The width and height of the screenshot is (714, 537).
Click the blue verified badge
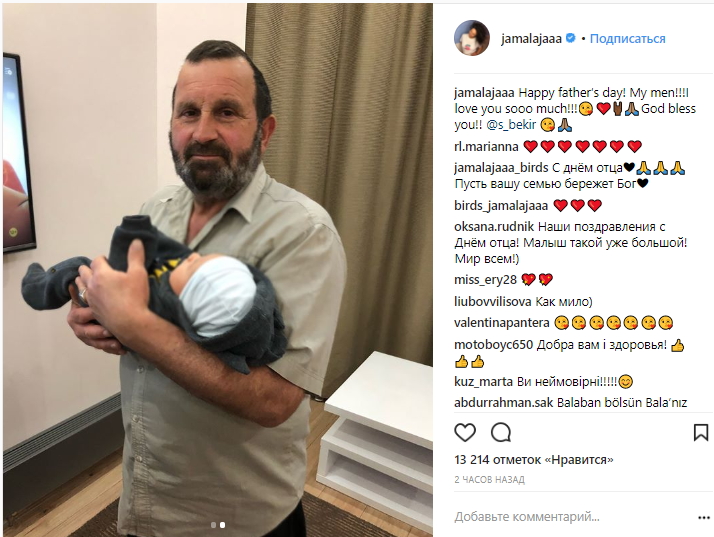(571, 38)
